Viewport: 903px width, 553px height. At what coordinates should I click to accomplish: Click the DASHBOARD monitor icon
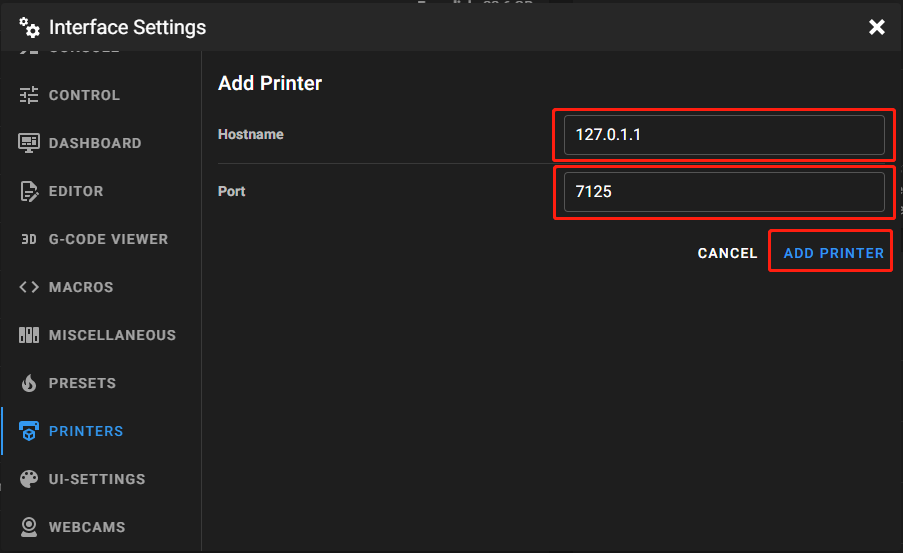pos(29,143)
